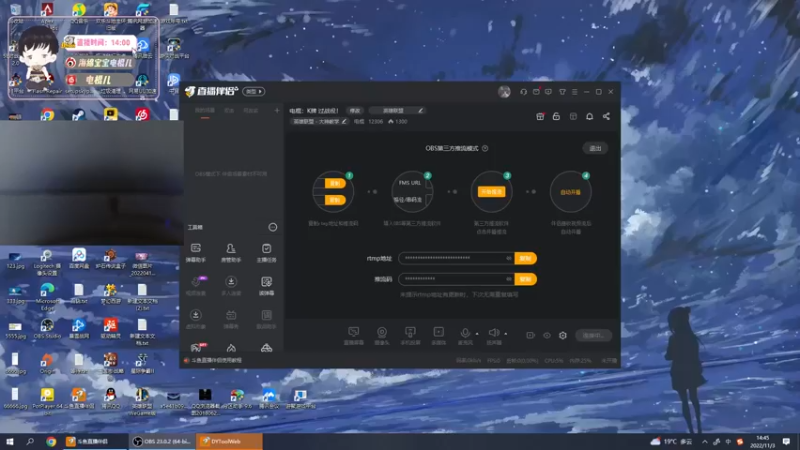Copy the rtmp地址 with 复制 button
The image size is (800, 450).
coord(526,258)
